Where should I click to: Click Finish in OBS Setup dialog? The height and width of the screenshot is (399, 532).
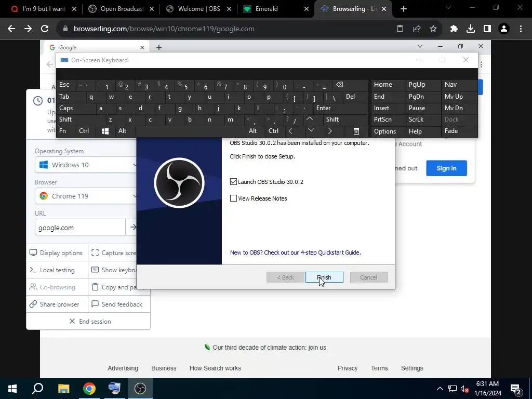coord(324,277)
